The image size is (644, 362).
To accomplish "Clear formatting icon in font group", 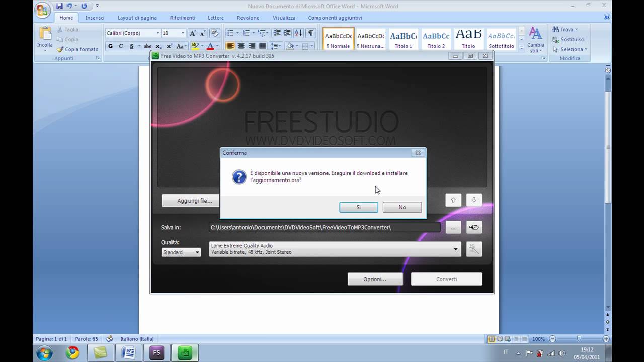I will (x=215, y=33).
